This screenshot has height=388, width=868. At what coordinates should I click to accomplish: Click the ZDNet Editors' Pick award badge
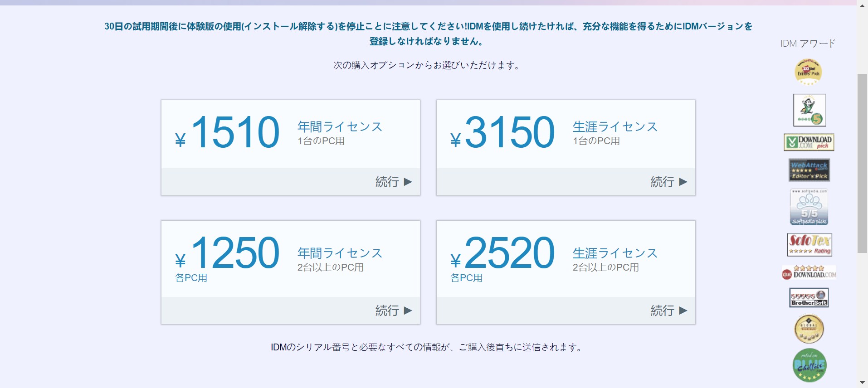point(808,72)
